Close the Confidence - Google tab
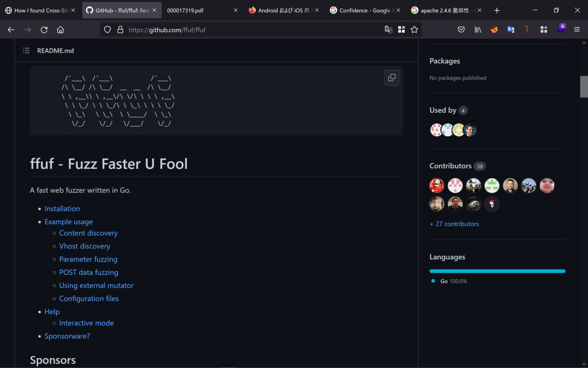The width and height of the screenshot is (588, 368). (x=398, y=10)
